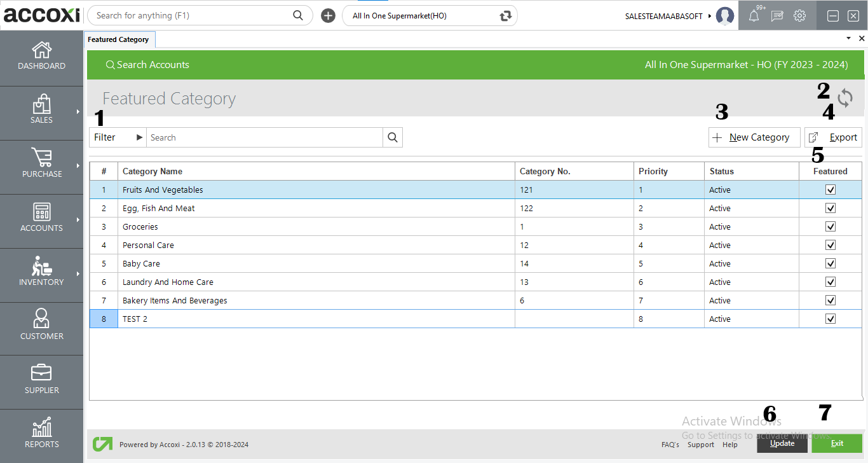Select the Purchase module icon
This screenshot has height=463, width=868.
(x=41, y=164)
